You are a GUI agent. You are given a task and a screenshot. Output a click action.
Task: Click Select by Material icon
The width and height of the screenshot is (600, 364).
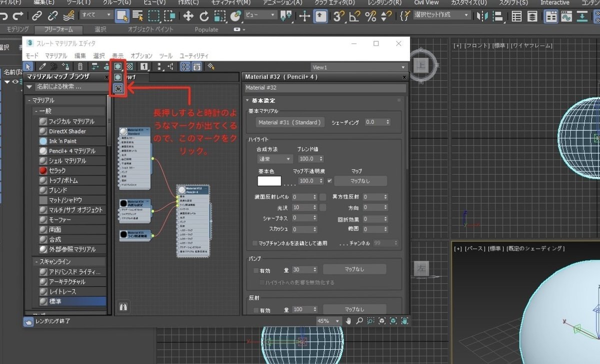(211, 66)
